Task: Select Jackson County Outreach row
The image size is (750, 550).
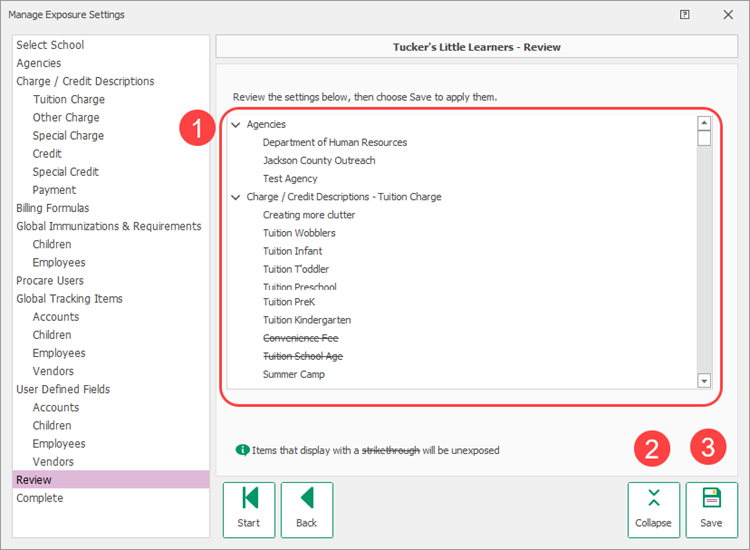Action: pyautogui.click(x=319, y=161)
